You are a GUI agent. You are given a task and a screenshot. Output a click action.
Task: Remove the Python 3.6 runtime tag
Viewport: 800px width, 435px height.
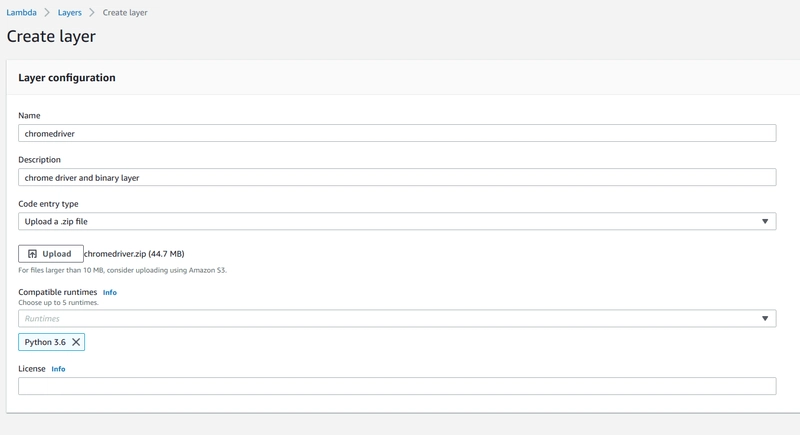(x=76, y=342)
